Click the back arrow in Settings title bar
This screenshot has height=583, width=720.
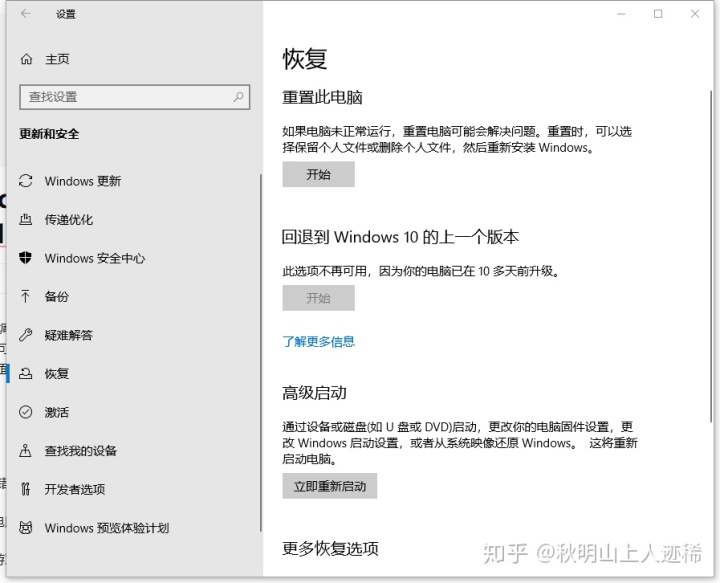26,14
